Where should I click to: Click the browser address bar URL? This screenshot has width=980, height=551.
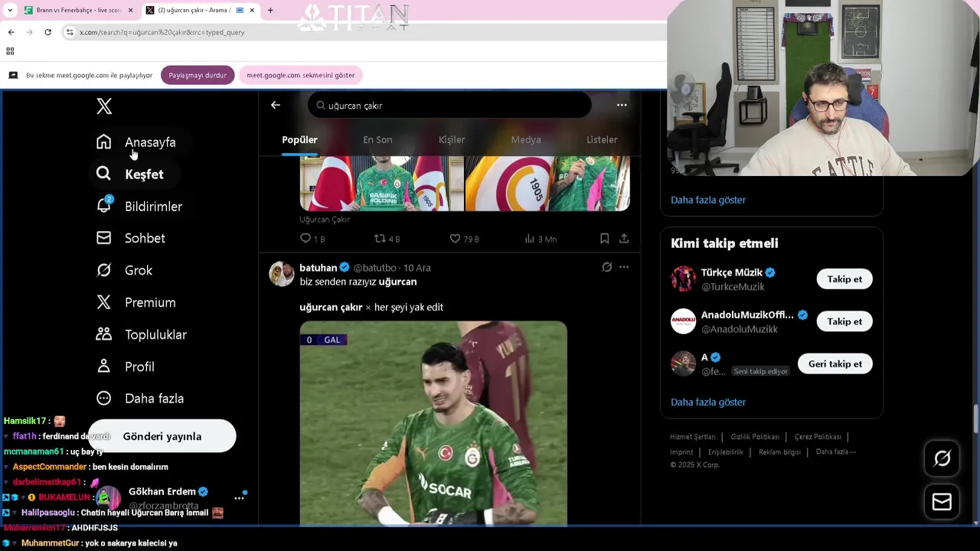[x=162, y=32]
